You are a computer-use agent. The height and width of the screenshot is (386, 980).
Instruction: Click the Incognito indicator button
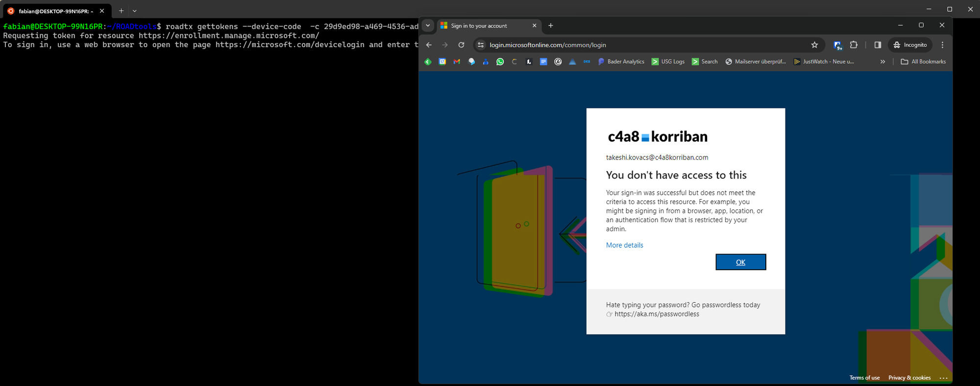pos(910,45)
